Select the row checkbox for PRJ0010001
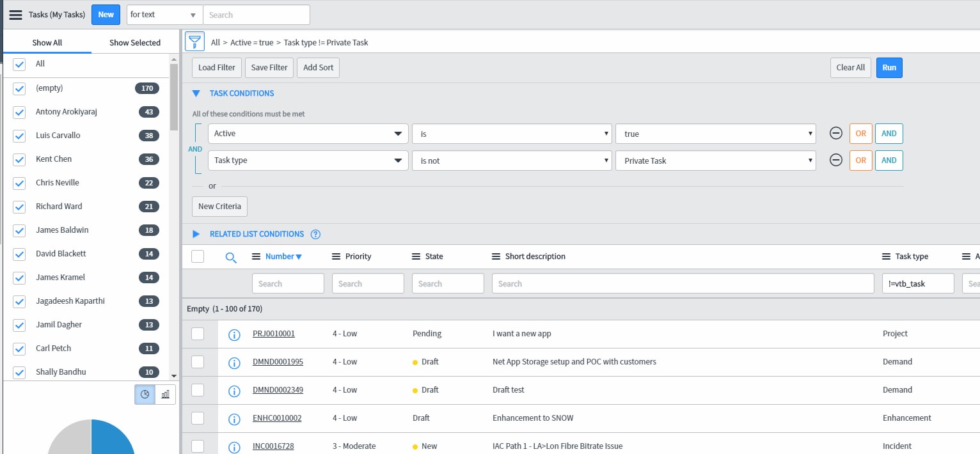Screen dimensions: 980x454 pos(198,334)
